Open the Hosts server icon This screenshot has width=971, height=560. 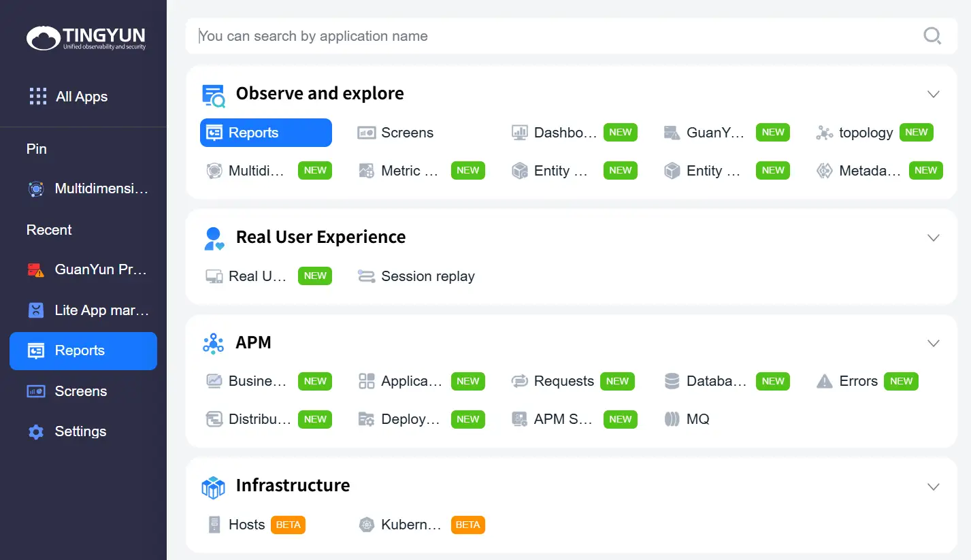coord(214,525)
